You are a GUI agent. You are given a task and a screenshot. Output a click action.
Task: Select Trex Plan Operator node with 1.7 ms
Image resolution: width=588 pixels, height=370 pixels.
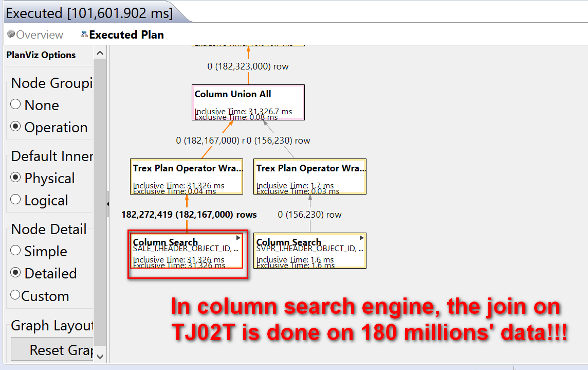pyautogui.click(x=310, y=177)
